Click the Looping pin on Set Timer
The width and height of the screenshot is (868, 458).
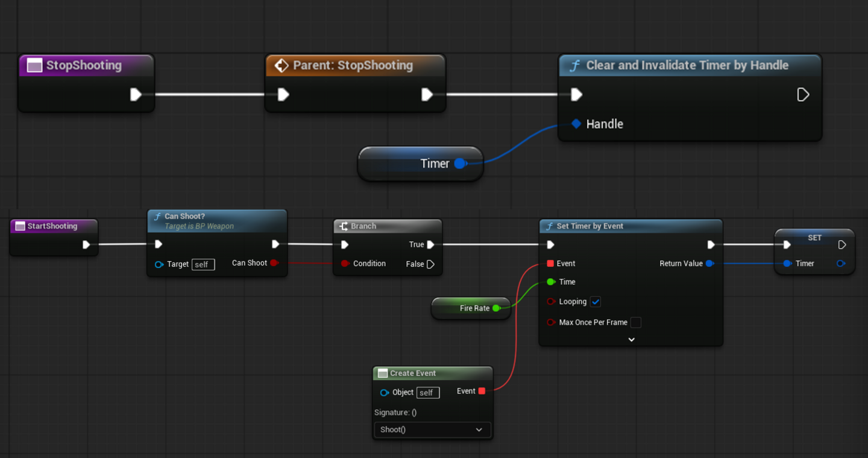pos(550,302)
